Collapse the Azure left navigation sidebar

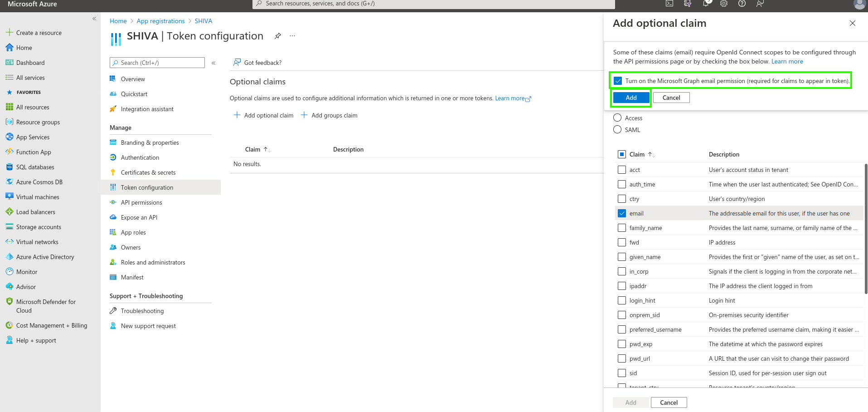click(94, 19)
